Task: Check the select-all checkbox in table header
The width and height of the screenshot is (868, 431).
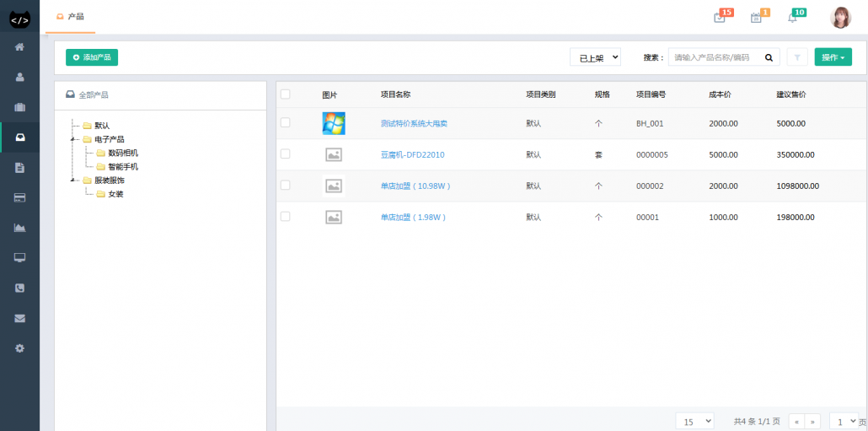Action: click(x=285, y=94)
